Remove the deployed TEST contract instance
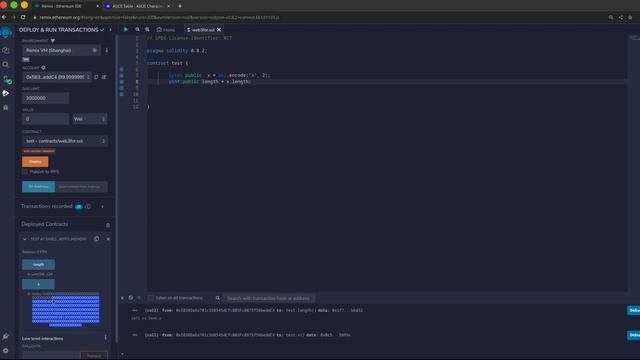This screenshot has height=360, width=640. tap(108, 239)
